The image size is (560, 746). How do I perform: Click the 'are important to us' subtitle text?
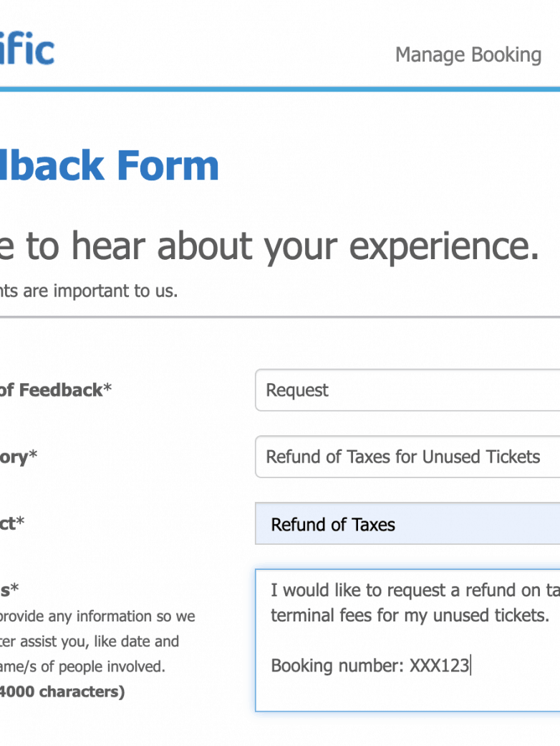88,291
